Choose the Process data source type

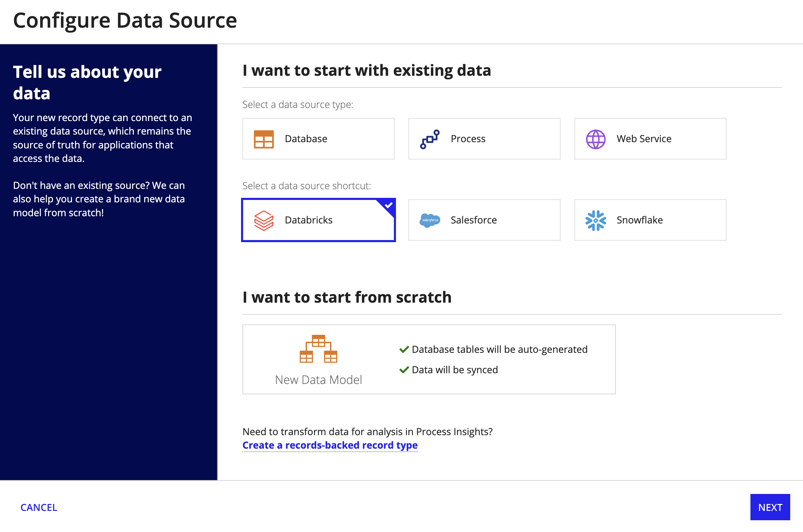[x=484, y=139]
